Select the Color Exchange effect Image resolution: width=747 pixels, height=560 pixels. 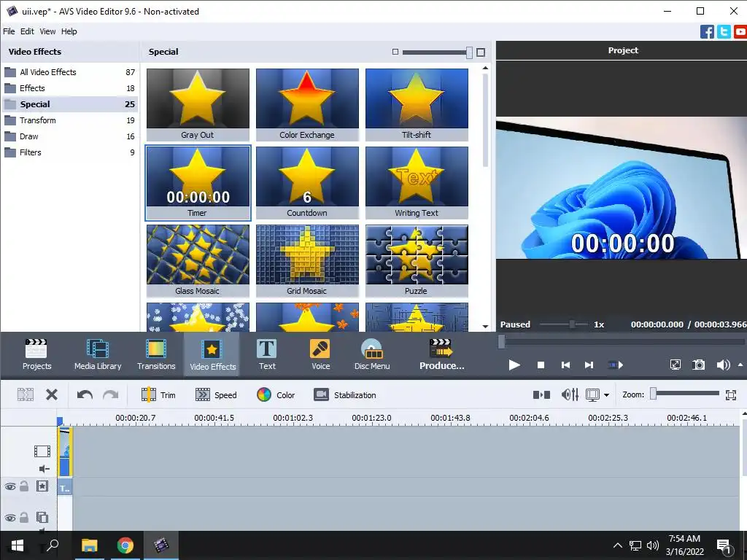307,105
